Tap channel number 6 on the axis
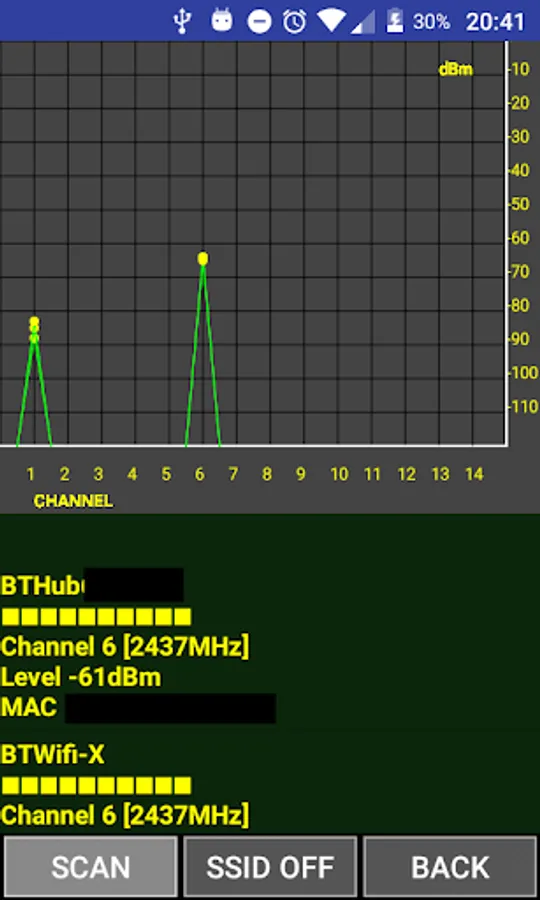The width and height of the screenshot is (540, 900). click(200, 474)
